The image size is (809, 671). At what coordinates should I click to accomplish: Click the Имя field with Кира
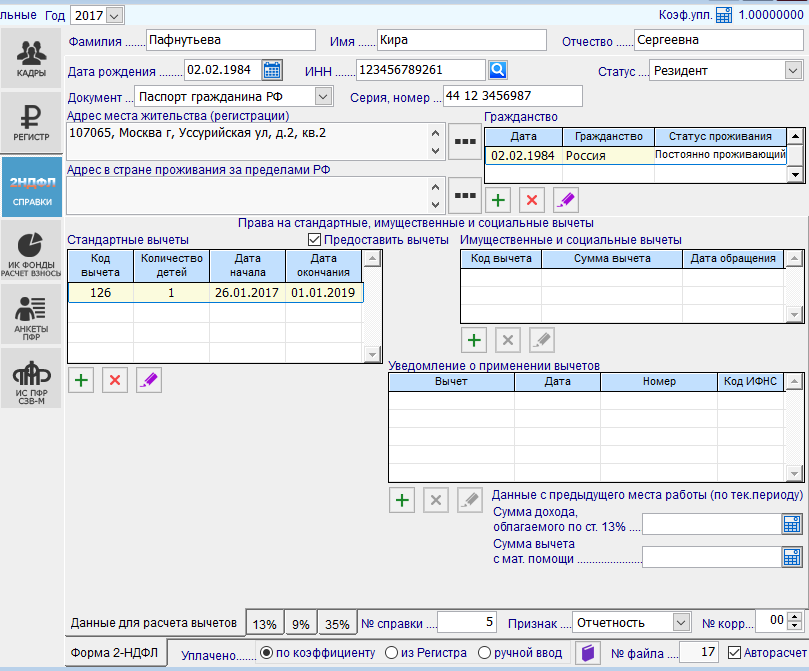coord(462,40)
